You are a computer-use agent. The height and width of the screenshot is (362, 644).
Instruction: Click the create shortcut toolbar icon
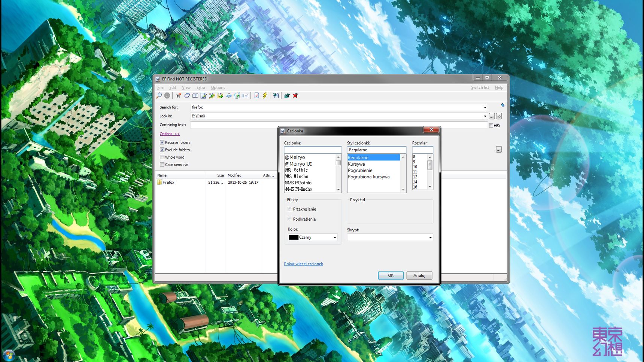pos(178,96)
